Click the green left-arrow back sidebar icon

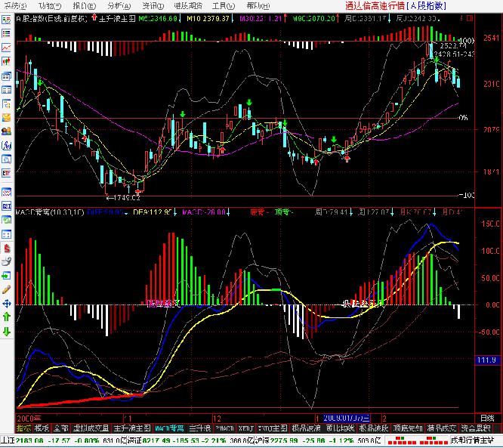point(6,276)
